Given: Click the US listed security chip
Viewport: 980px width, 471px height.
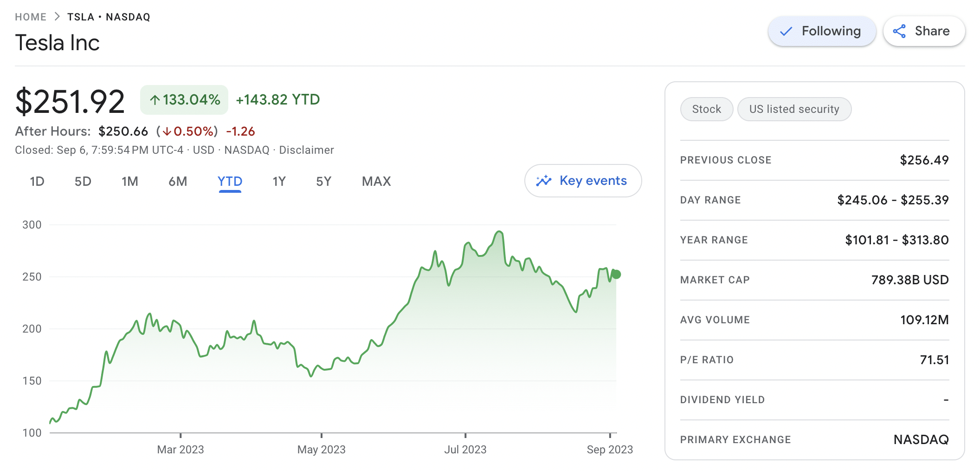Looking at the screenshot, I should tap(794, 109).
